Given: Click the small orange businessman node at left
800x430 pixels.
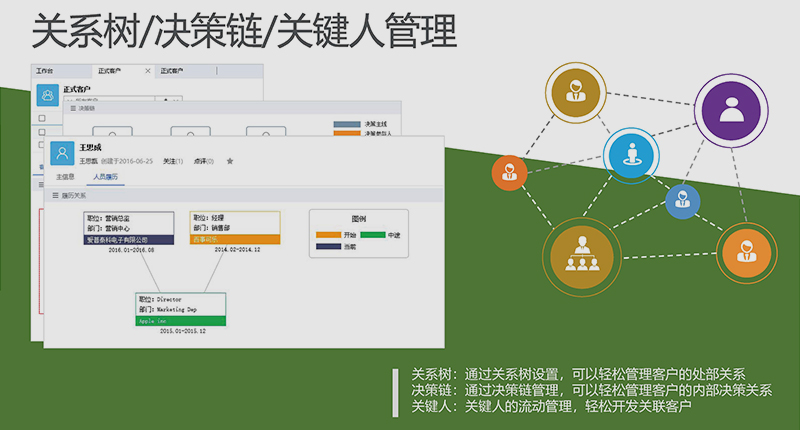Looking at the screenshot, I should [509, 172].
